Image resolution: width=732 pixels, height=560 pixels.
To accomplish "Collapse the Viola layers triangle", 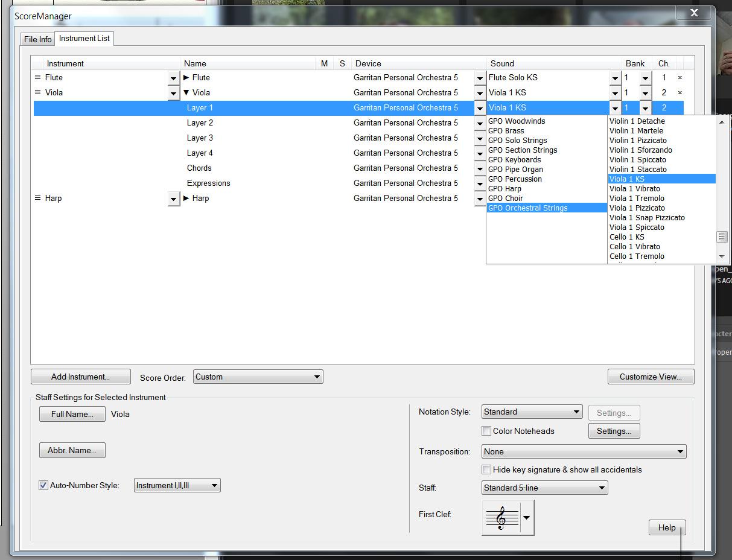I will coord(186,93).
